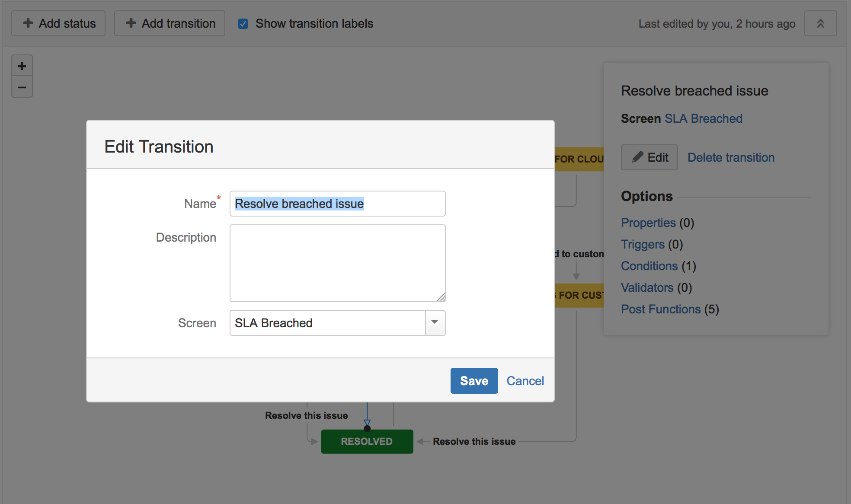The width and height of the screenshot is (851, 504).
Task: Click the left 'Resolve this issue' transition label
Action: 306,415
